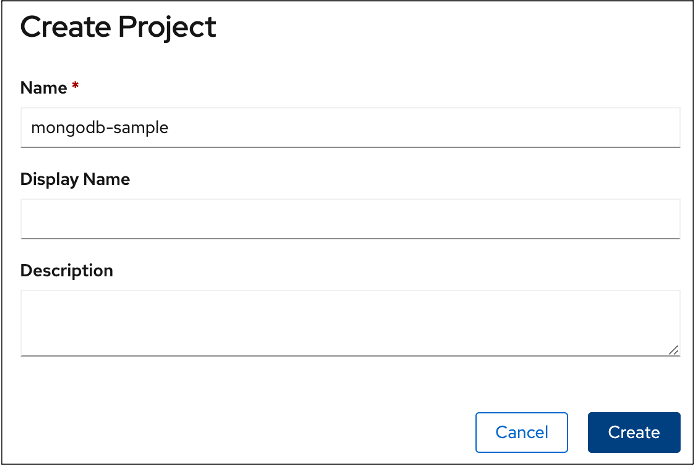Click the "mongodb-sample" text in Name
The height and width of the screenshot is (466, 694).
(x=99, y=128)
